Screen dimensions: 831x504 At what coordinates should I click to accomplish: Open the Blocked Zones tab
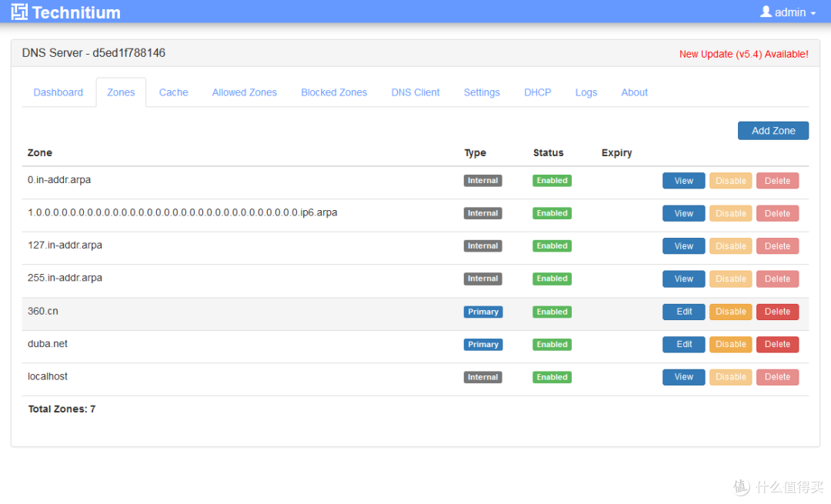coord(334,92)
